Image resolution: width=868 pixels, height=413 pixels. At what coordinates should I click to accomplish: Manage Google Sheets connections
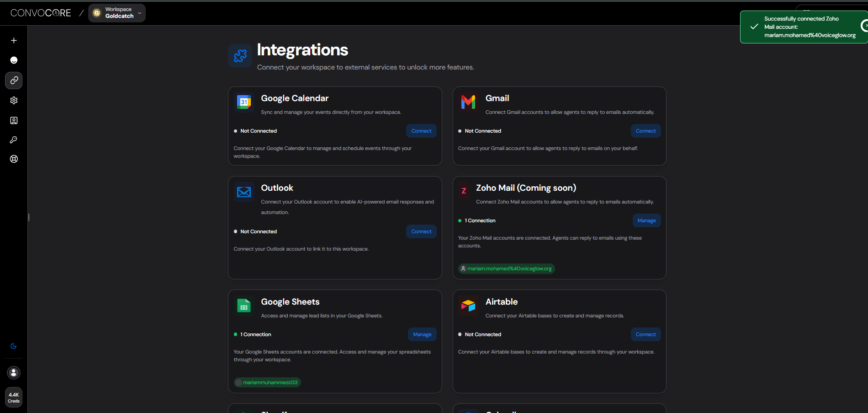[422, 334]
